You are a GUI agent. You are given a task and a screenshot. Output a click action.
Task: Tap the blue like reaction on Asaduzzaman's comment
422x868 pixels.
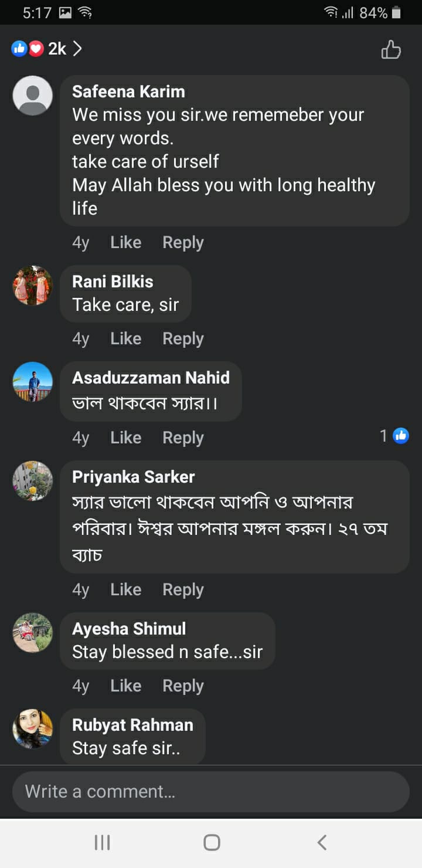pos(401,436)
